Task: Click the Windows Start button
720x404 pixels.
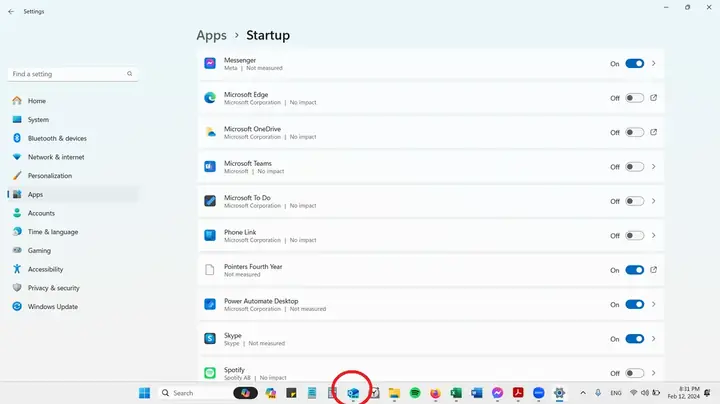Action: pyautogui.click(x=145, y=393)
